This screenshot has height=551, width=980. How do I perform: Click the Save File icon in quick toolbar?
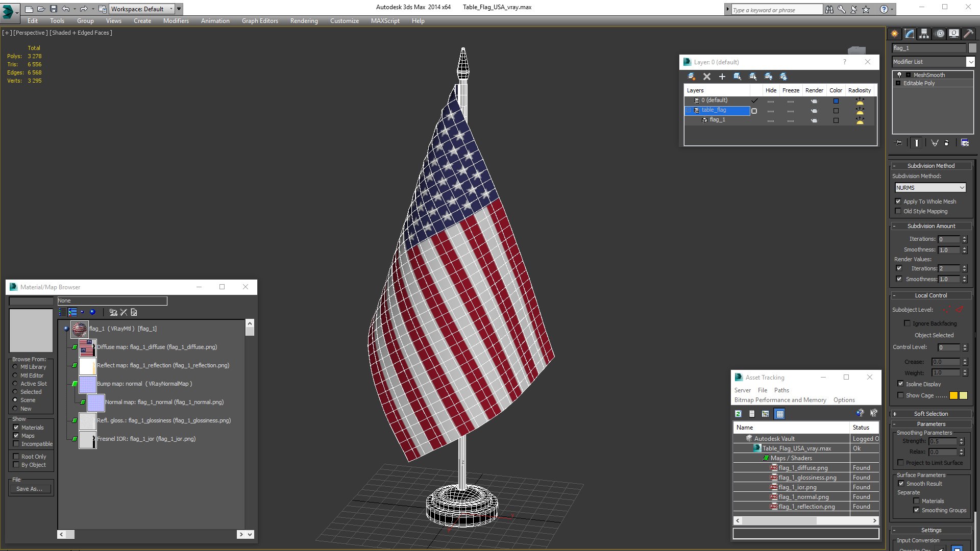point(53,9)
